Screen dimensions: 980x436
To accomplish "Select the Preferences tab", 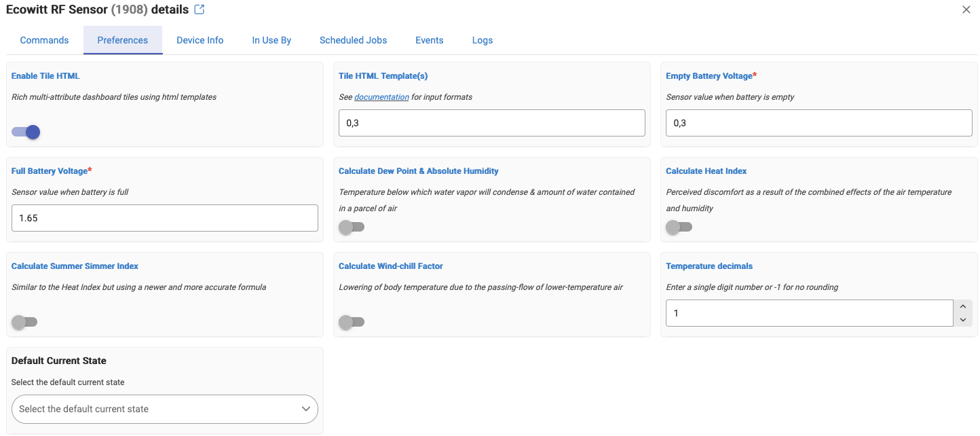I will point(123,40).
